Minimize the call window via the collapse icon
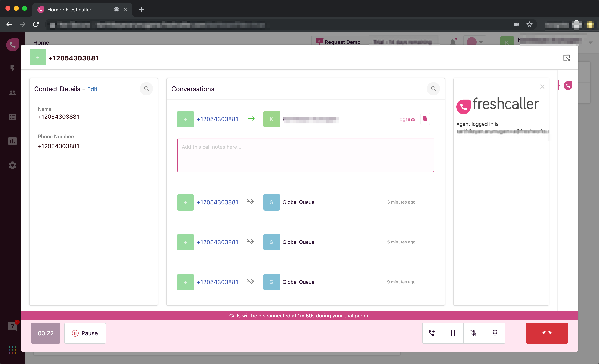The height and width of the screenshot is (364, 599). pos(567,58)
